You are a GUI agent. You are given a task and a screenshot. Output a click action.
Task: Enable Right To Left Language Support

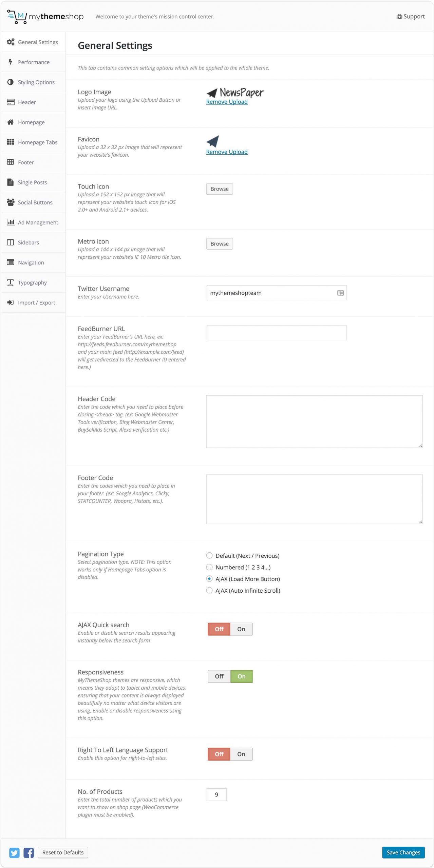point(241,754)
